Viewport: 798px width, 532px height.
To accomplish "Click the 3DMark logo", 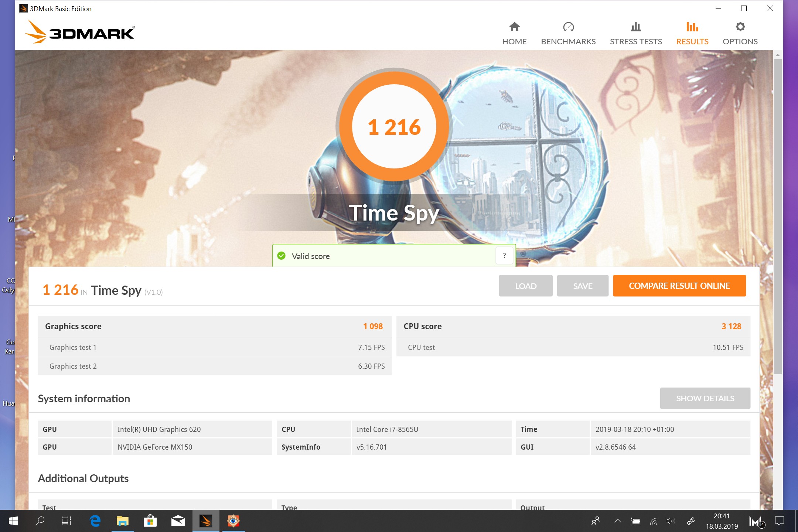I will tap(80, 32).
